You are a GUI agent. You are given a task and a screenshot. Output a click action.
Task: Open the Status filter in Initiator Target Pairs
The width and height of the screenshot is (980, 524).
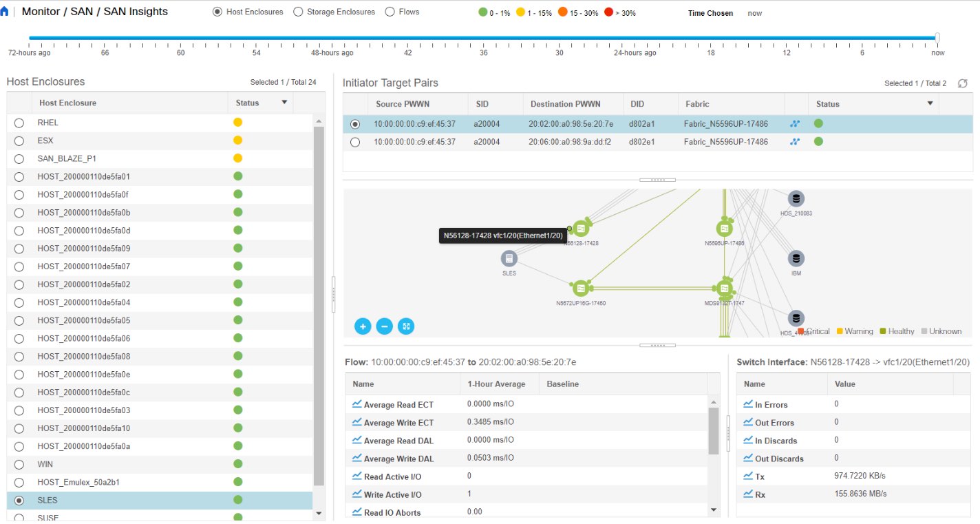coord(930,104)
